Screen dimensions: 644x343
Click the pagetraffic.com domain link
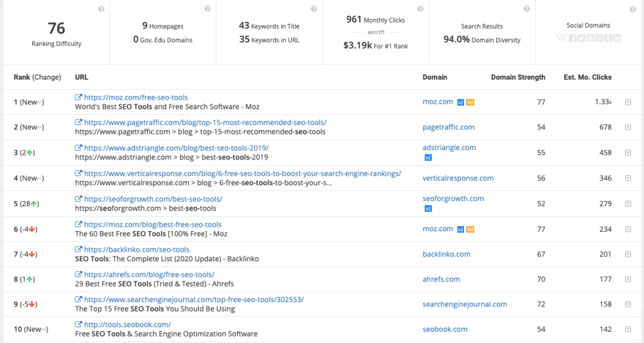pos(448,127)
